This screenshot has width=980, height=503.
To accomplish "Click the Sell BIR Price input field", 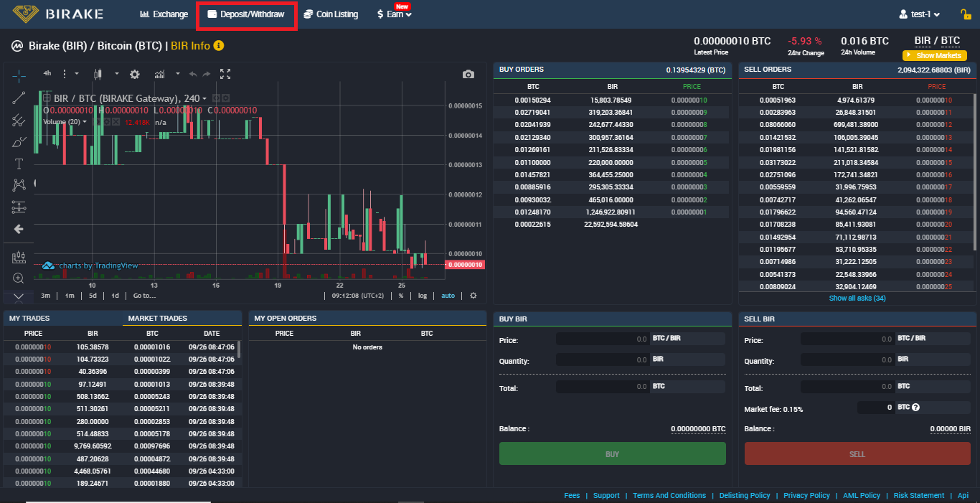I will [x=848, y=339].
